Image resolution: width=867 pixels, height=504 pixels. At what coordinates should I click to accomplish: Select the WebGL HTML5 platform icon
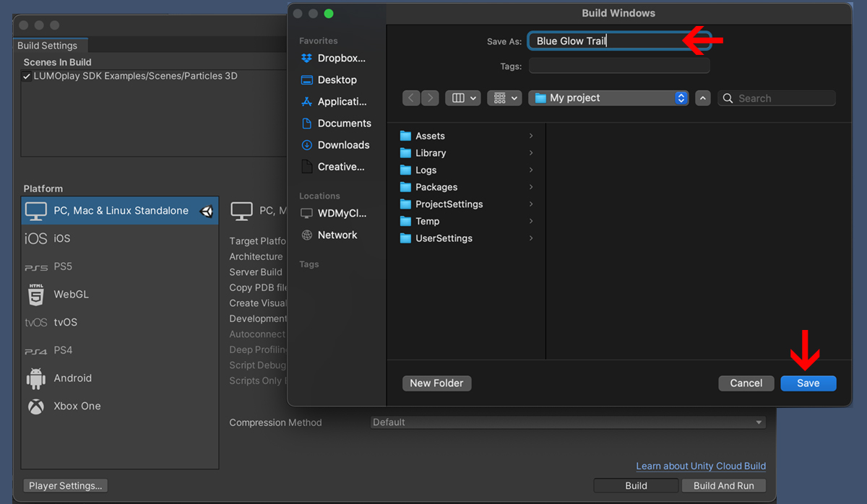35,295
